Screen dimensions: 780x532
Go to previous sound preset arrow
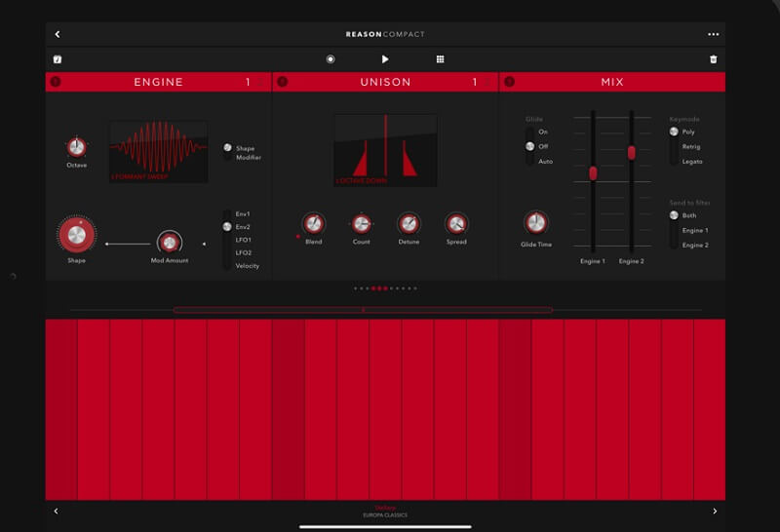56,511
